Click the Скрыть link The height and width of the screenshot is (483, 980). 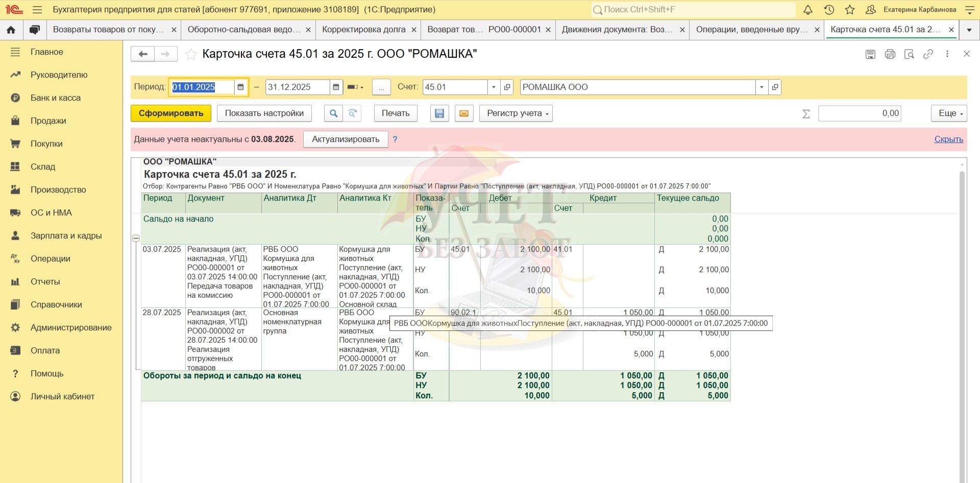[x=948, y=139]
